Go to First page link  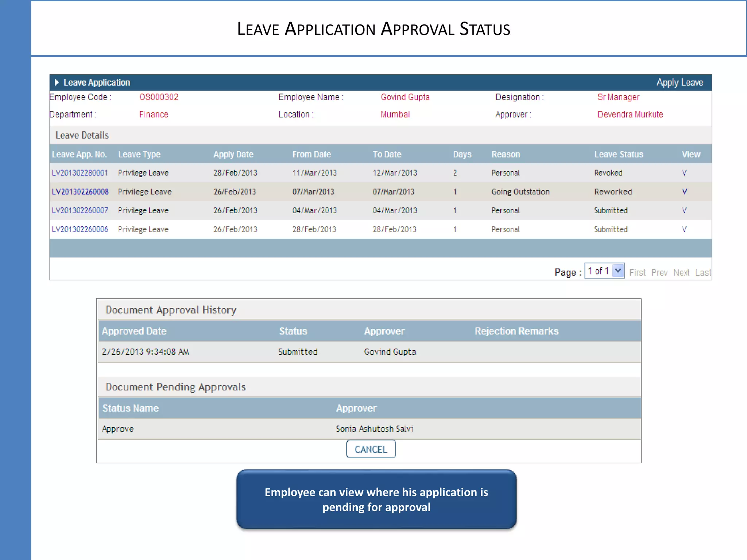pos(637,272)
